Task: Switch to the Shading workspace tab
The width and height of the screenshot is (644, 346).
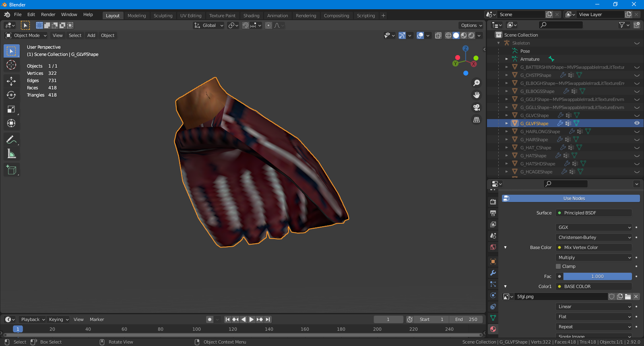Action: pyautogui.click(x=251, y=16)
